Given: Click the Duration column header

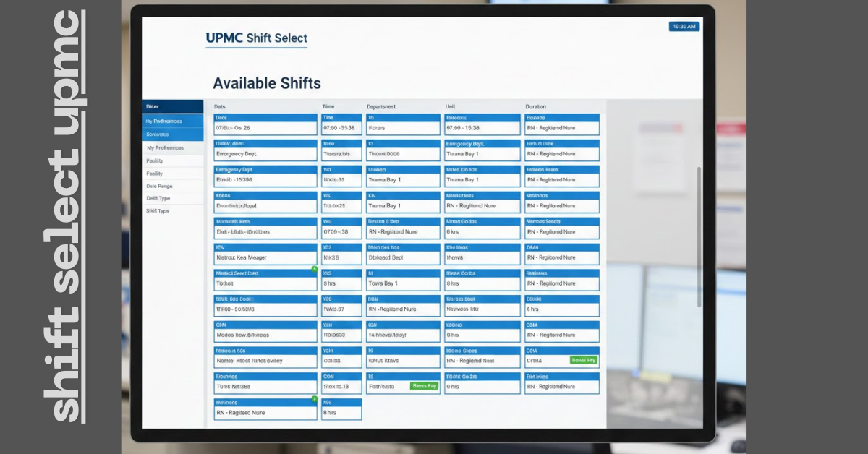Looking at the screenshot, I should (535, 106).
